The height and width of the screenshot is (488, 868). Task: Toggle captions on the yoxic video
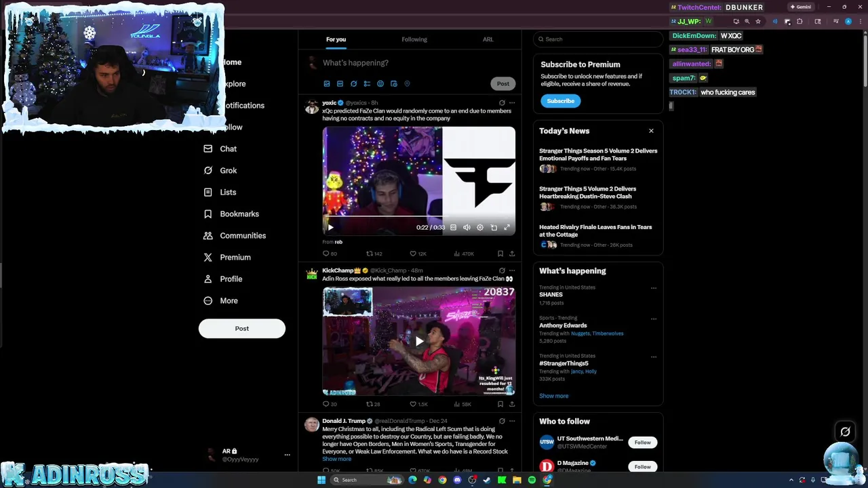coord(454,227)
